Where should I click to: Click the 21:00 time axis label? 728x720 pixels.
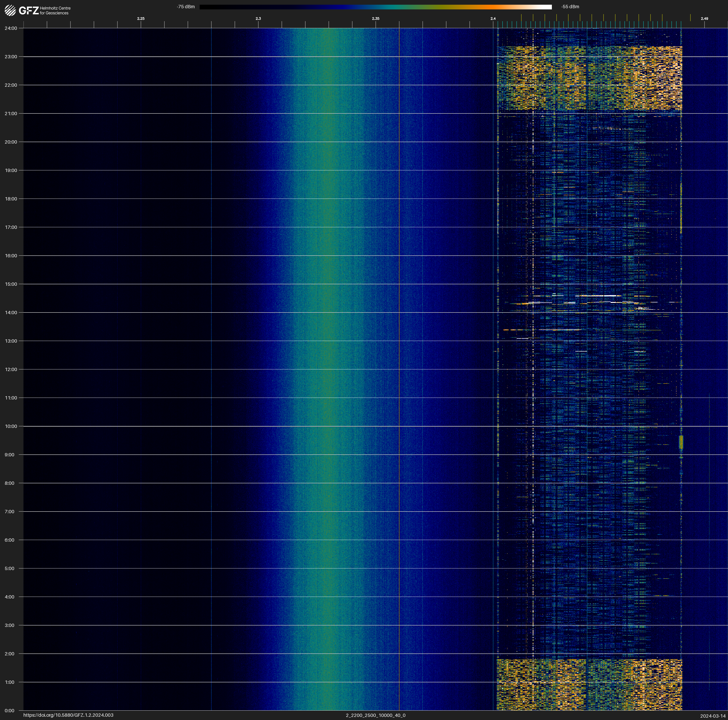11,113
